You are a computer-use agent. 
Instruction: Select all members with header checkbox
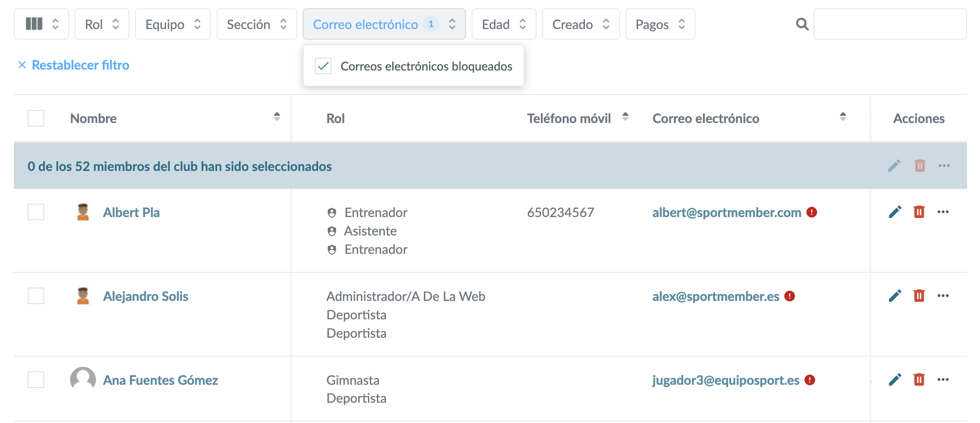[x=36, y=118]
